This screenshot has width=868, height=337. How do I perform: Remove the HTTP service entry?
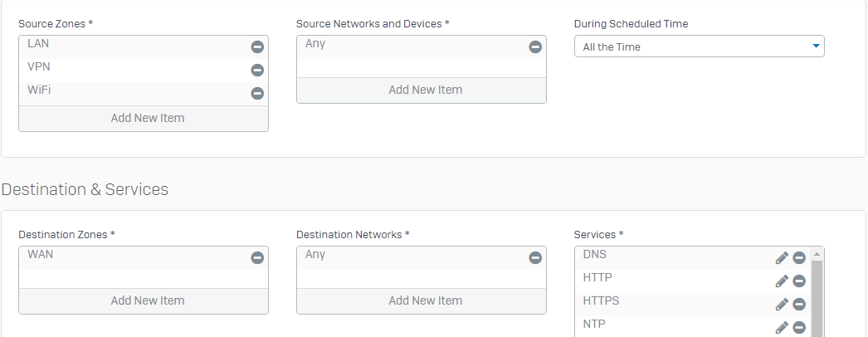799,281
